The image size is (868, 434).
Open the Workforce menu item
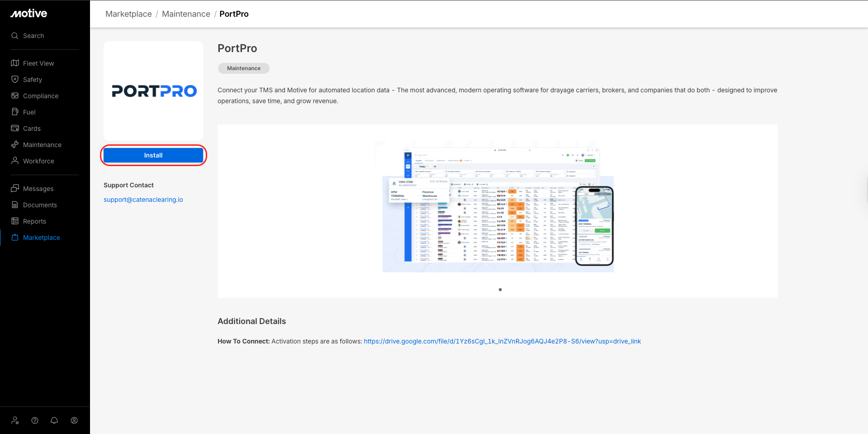(38, 161)
